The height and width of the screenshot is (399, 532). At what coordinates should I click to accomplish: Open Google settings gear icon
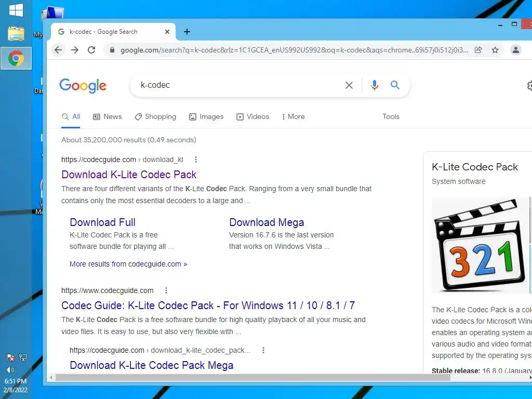(529, 86)
